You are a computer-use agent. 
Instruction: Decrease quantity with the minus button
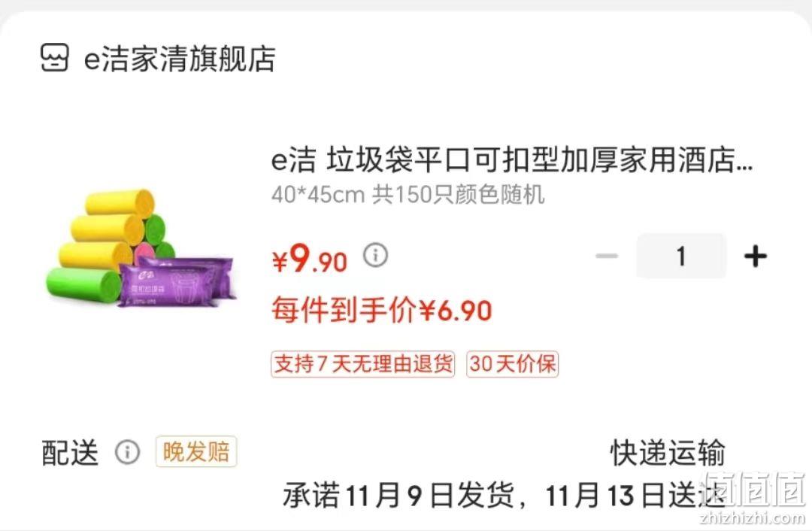tap(607, 256)
